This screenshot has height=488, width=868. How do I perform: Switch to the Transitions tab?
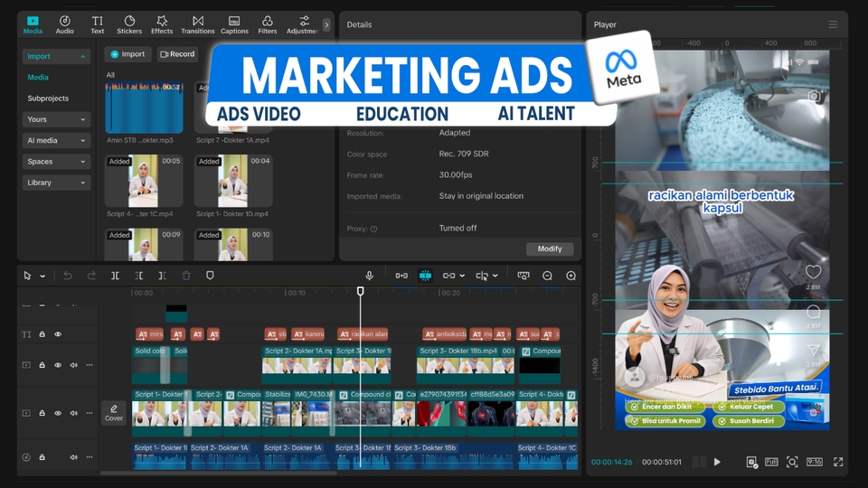(198, 25)
